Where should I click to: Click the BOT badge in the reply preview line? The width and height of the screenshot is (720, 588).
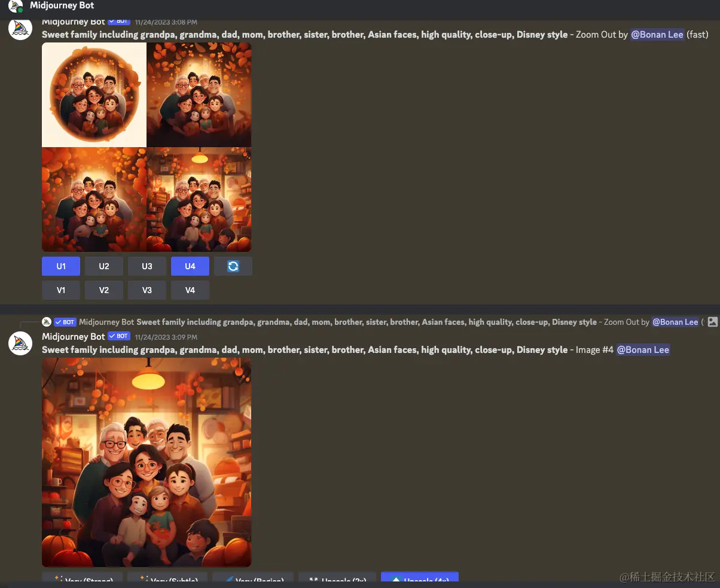(65, 322)
